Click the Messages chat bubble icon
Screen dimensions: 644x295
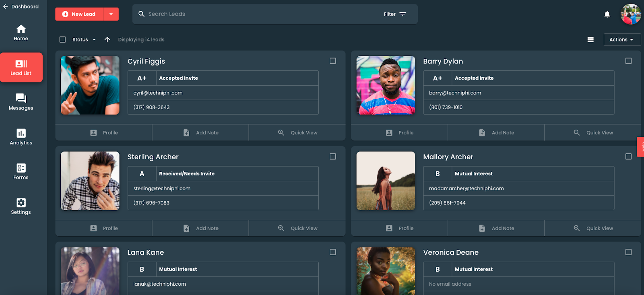tap(21, 98)
